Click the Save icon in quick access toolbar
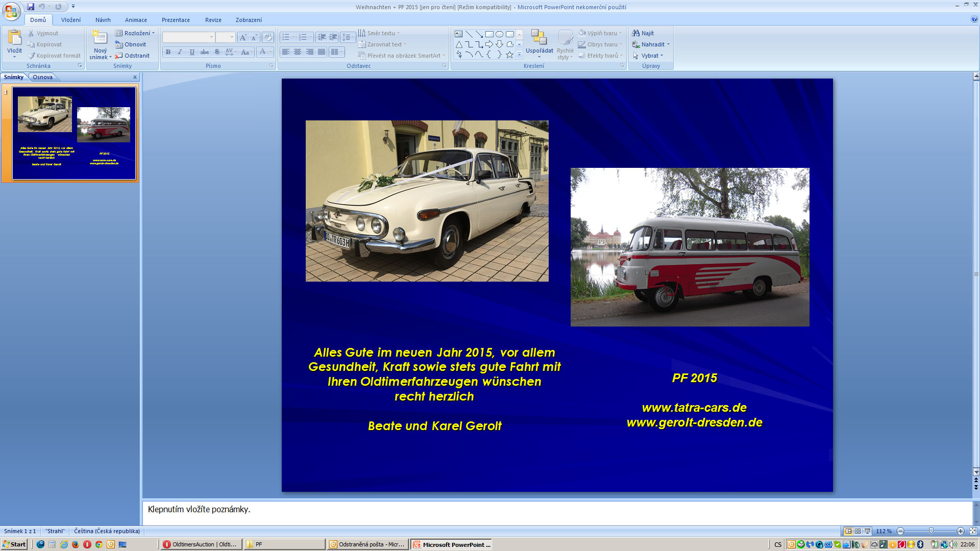Image resolution: width=980 pixels, height=551 pixels. [31, 7]
